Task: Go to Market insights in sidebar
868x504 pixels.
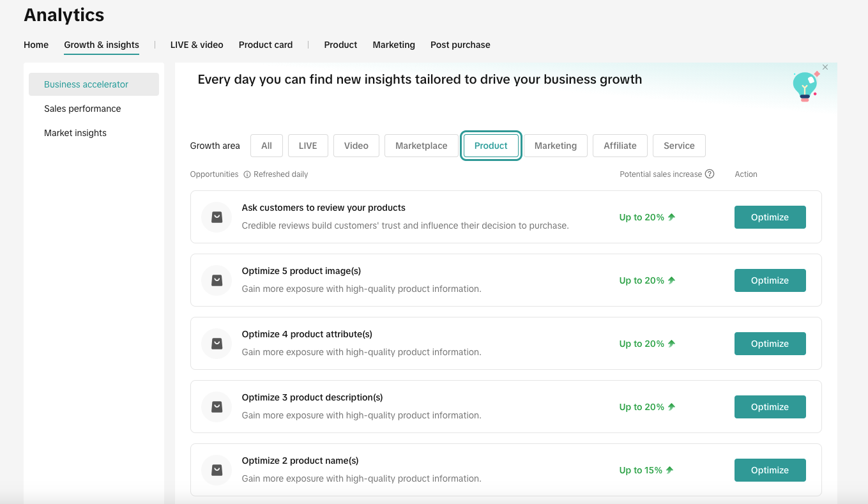Action: pos(75,133)
